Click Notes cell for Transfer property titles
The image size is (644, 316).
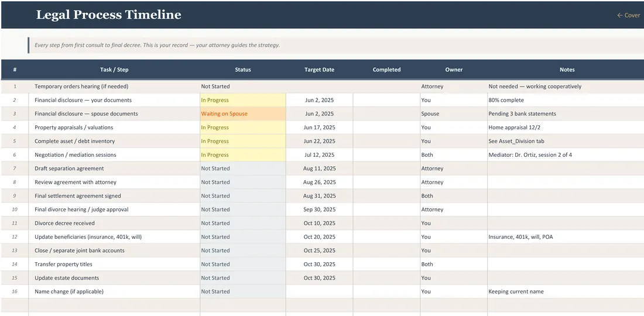566,265
